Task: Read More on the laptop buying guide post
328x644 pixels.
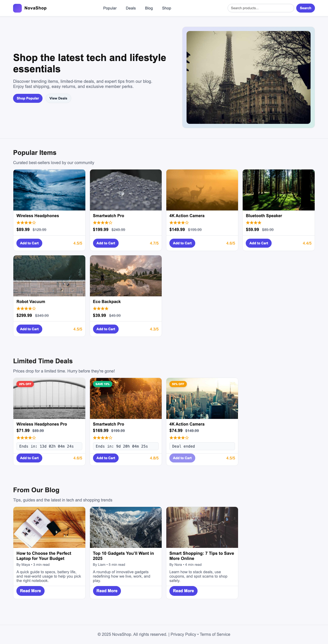Action: (x=30, y=591)
